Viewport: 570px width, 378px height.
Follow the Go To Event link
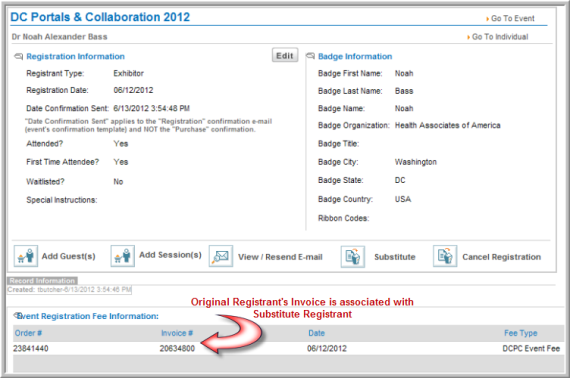510,19
